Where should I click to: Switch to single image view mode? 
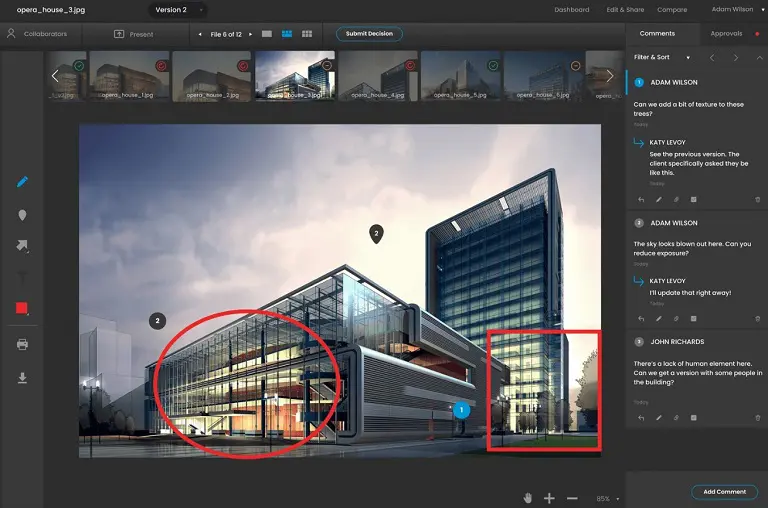[x=267, y=34]
